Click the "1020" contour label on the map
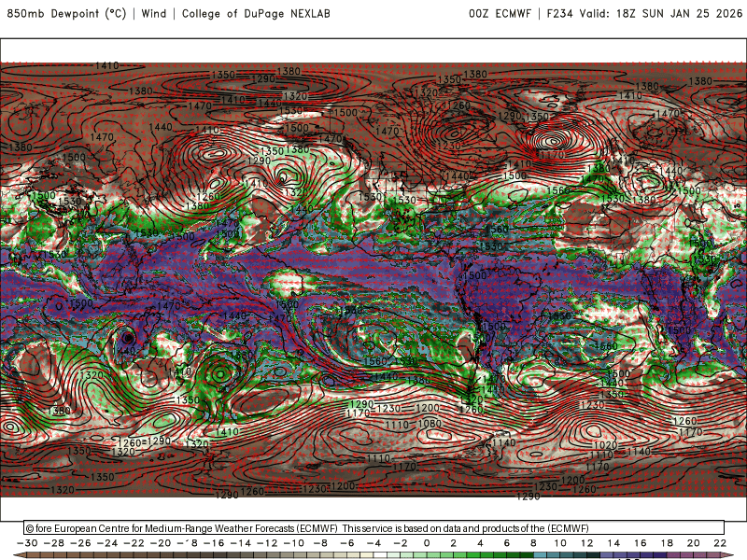The width and height of the screenshot is (747, 560). click(x=606, y=445)
